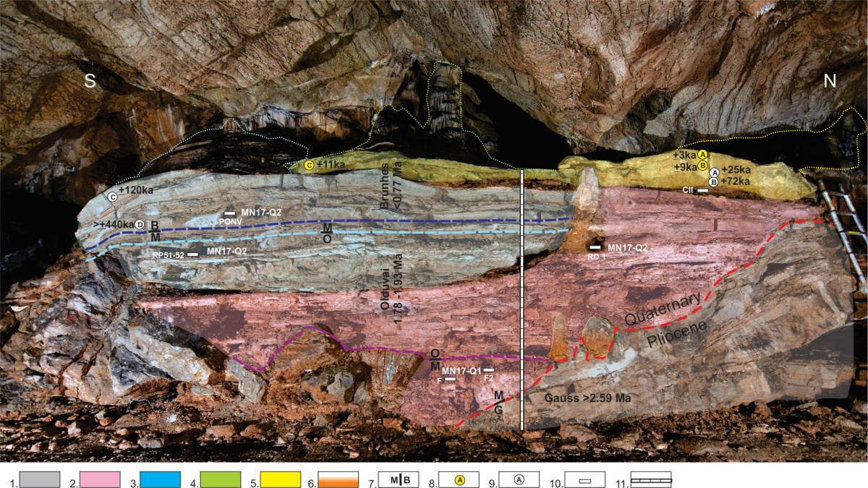Click the scale bar symbol in legend item 11

(651, 480)
